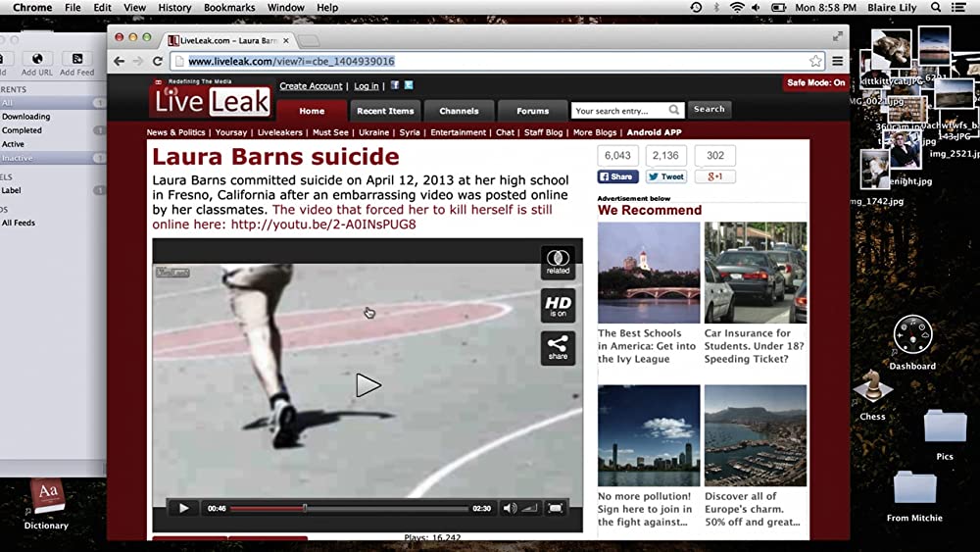Click the video progress seek bar
Viewport: 980px width, 552px height.
(348, 508)
